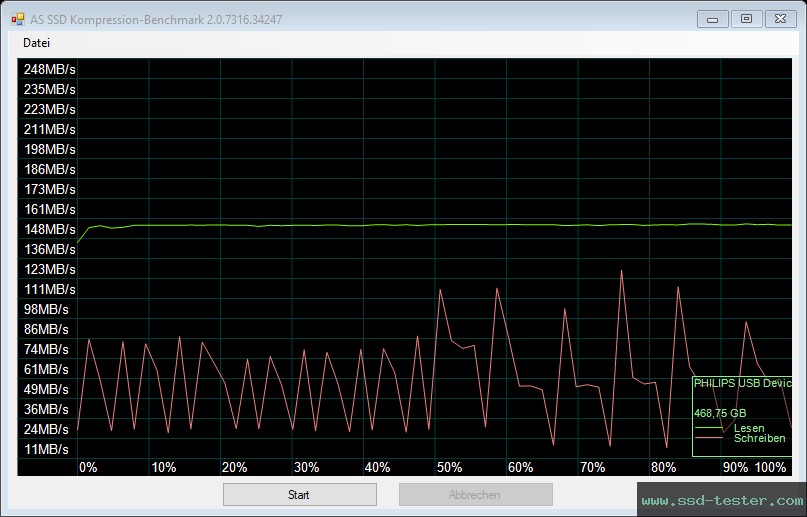
Task: Click the 0% compression axis label
Action: [88, 468]
